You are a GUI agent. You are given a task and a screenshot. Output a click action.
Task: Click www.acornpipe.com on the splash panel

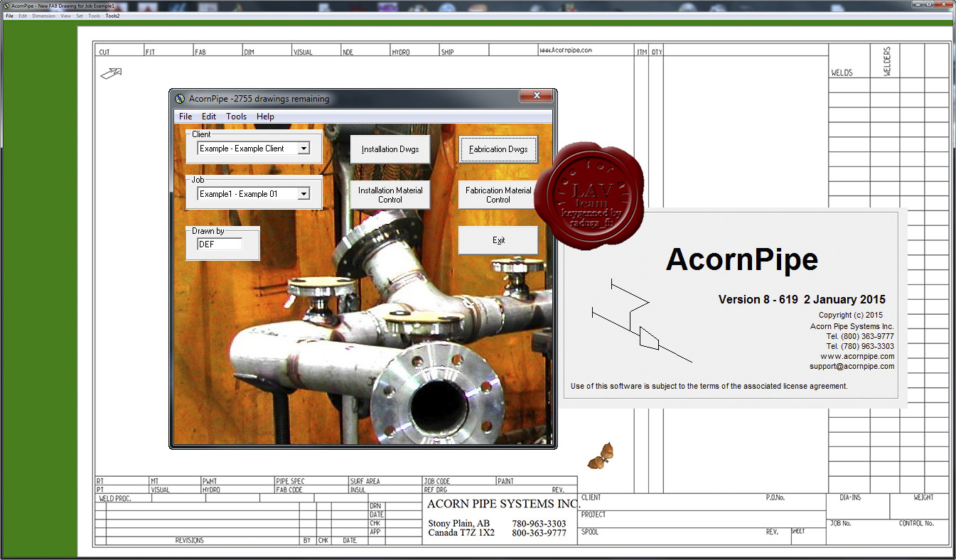point(857,356)
